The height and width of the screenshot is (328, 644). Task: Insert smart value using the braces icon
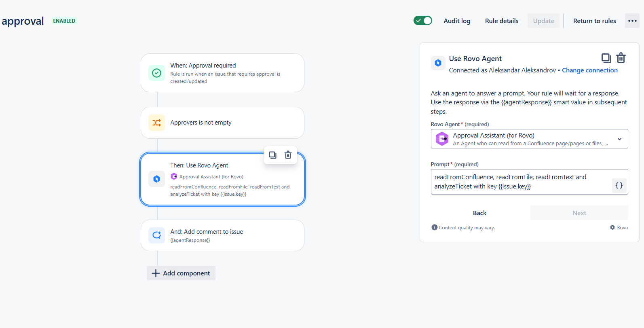point(619,186)
